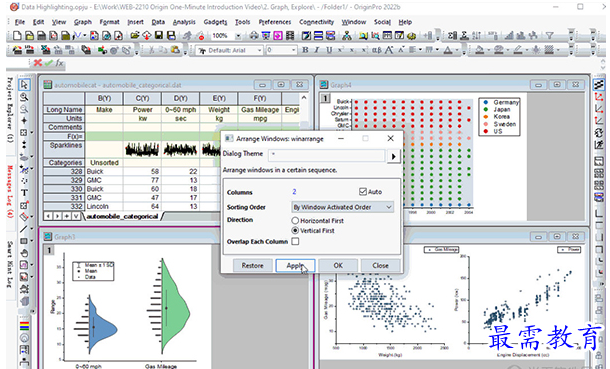Select the Text tool
The image size is (610, 369).
[24, 192]
